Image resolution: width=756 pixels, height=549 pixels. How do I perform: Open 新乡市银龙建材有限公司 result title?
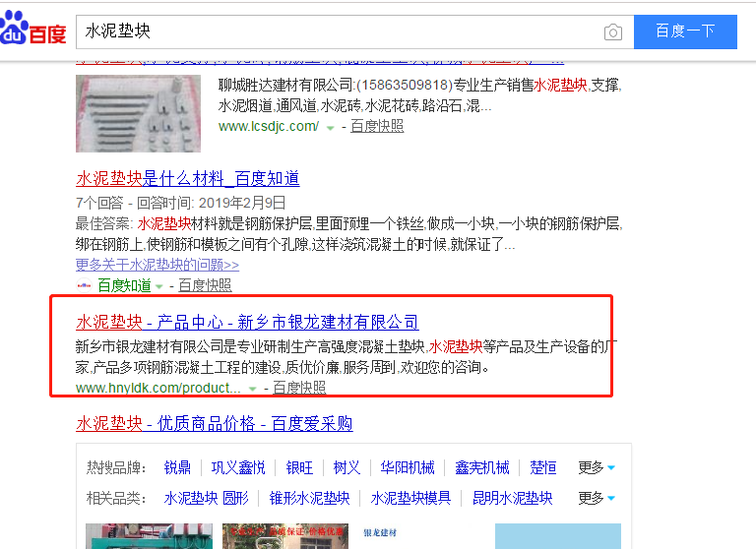(247, 322)
